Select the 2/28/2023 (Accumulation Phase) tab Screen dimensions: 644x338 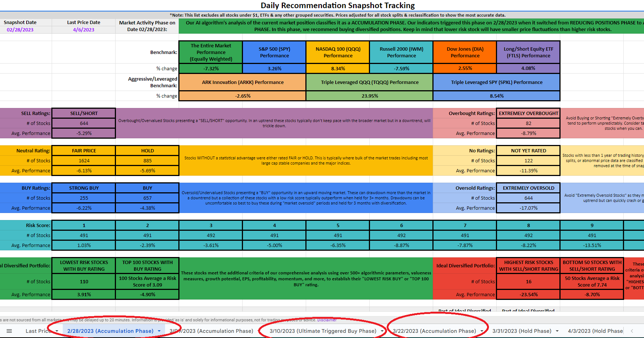[x=110, y=331]
